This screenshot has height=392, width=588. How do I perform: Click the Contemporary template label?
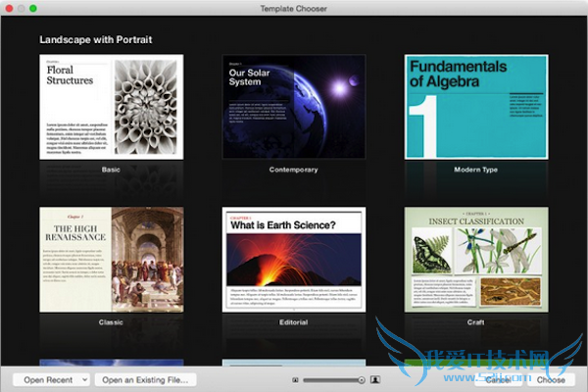(293, 170)
